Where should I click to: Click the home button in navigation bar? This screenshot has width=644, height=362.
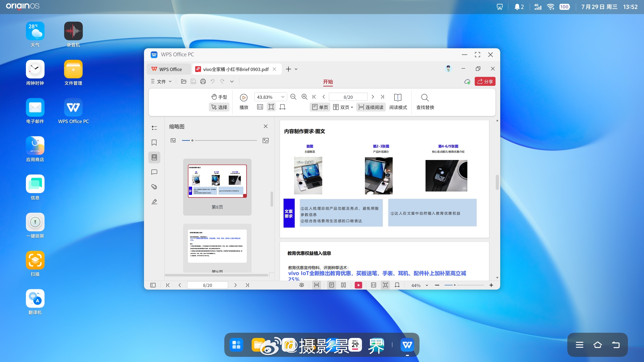click(597, 345)
